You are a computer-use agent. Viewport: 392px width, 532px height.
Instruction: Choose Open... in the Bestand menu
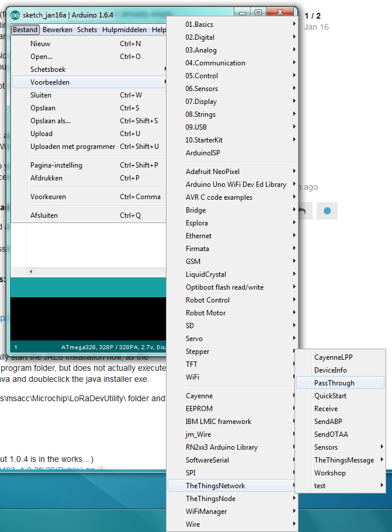pyautogui.click(x=89, y=57)
